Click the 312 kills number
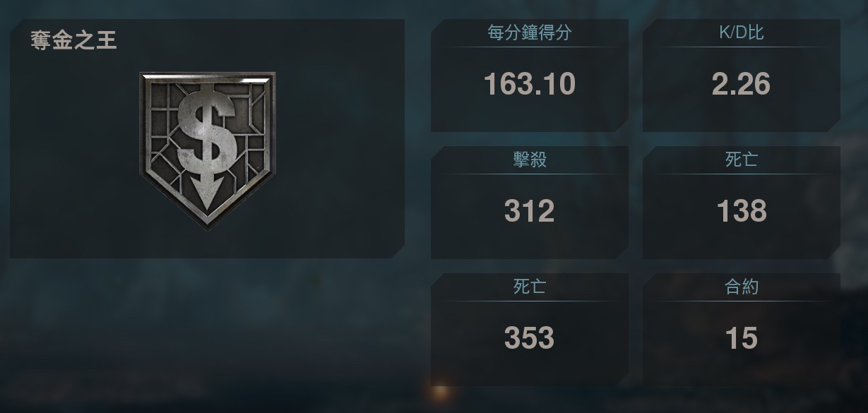868x413 pixels. click(529, 211)
